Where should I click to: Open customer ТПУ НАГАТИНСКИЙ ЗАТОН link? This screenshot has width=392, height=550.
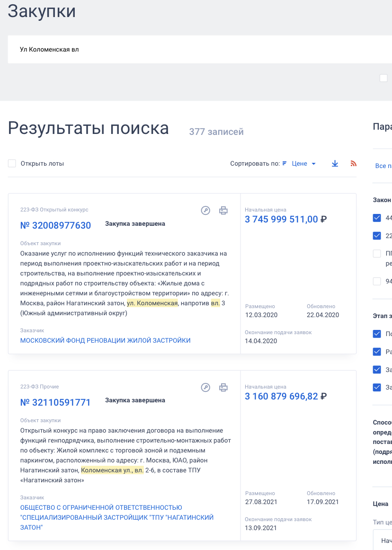tap(117, 517)
